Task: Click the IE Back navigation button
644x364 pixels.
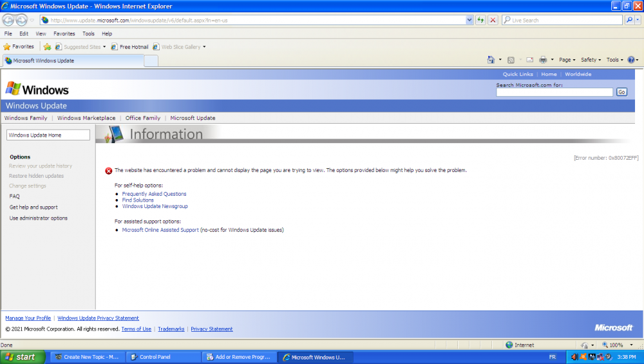Action: 9,20
